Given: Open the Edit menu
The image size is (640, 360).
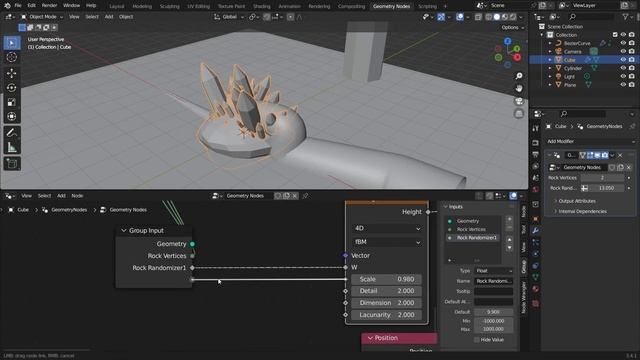Looking at the screenshot, I should click(x=31, y=6).
